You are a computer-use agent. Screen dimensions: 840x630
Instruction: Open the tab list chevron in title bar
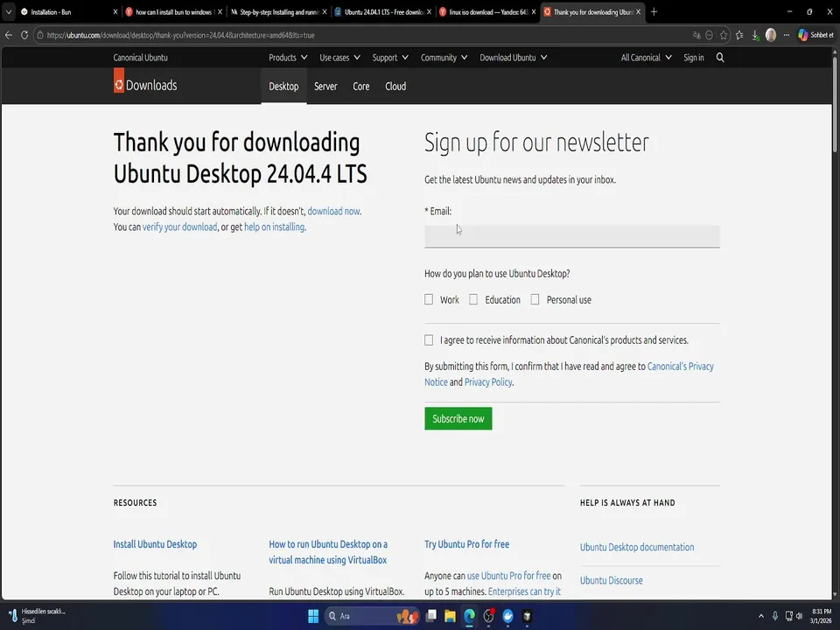(x=8, y=11)
